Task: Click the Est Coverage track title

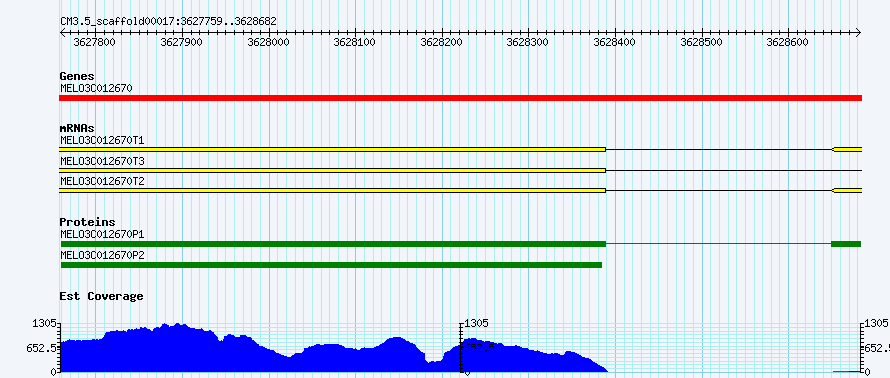Action: click(x=101, y=296)
